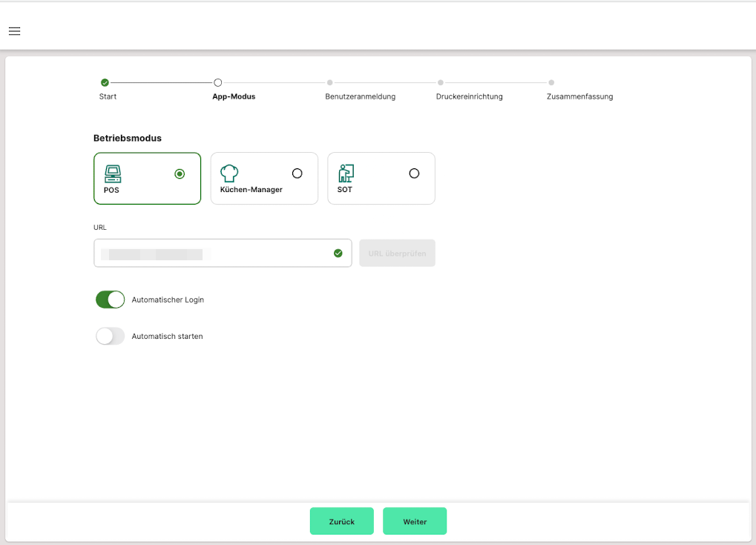This screenshot has width=756, height=545.
Task: Disable the Automatischer Login toggle
Action: 110,300
